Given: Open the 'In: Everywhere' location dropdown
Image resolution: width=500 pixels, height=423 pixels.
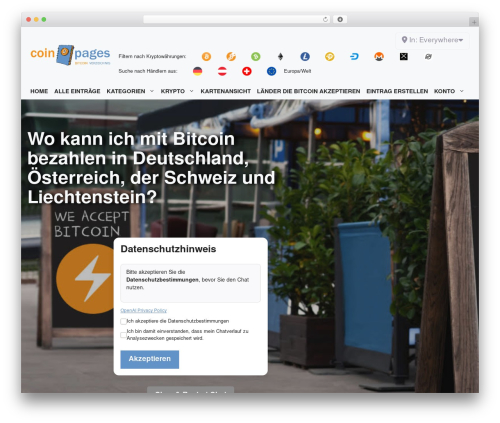Looking at the screenshot, I should [432, 40].
